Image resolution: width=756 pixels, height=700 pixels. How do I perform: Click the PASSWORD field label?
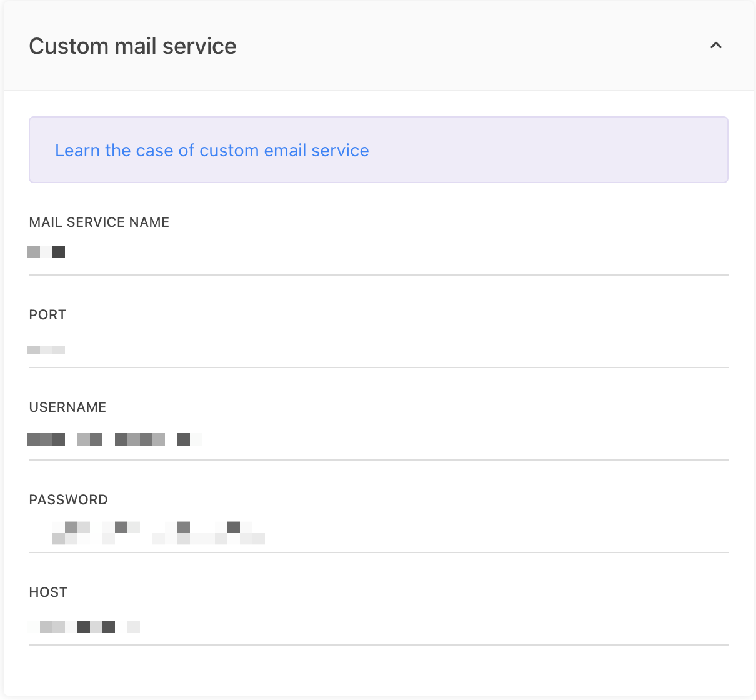click(68, 500)
